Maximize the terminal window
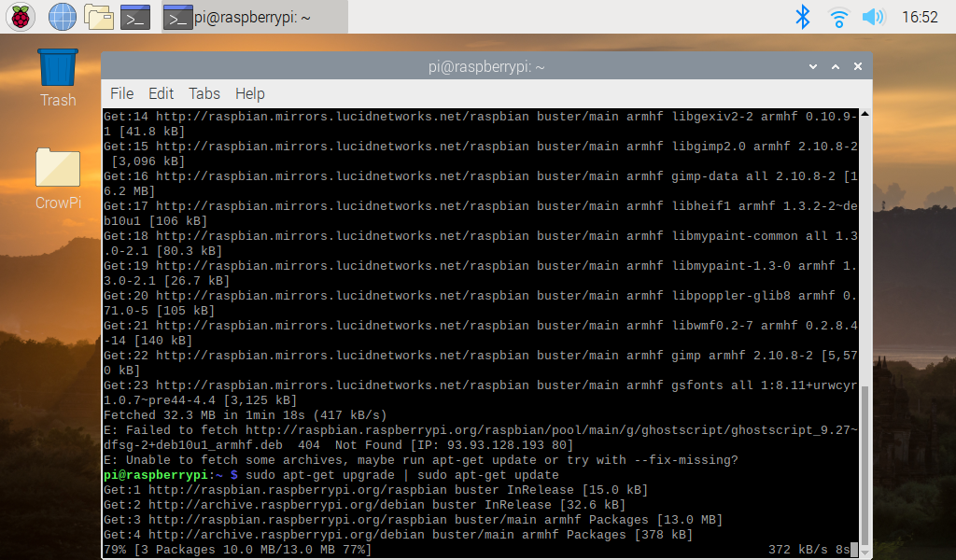The image size is (956, 560). tap(835, 67)
